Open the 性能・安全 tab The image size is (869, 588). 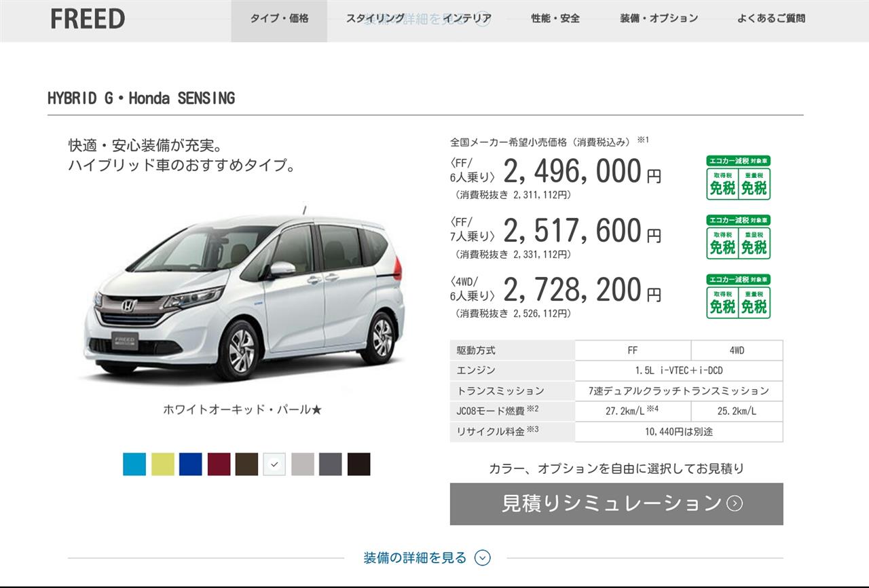(x=555, y=19)
